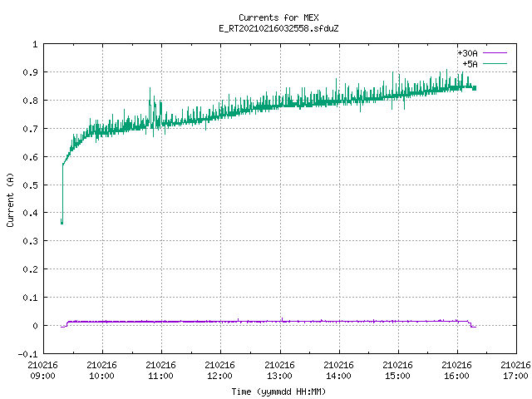Screen dimensions: 532x399
Task: Select the +30A legend label
Action: point(467,53)
